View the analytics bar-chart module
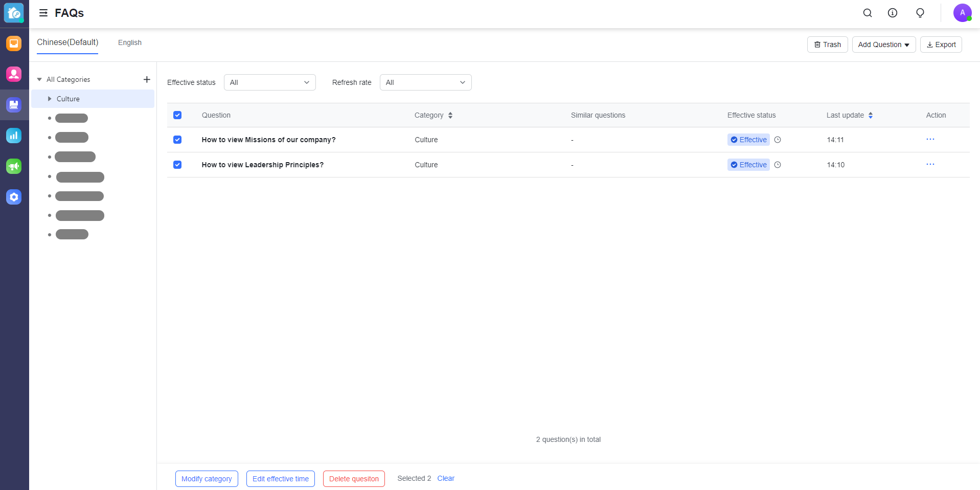The image size is (980, 490). (14, 136)
